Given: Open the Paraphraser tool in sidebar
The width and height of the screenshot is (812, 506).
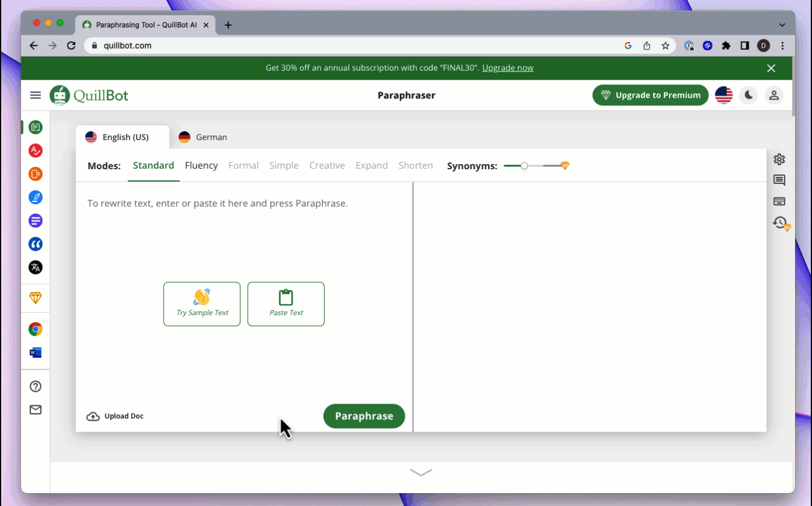Looking at the screenshot, I should coord(36,127).
